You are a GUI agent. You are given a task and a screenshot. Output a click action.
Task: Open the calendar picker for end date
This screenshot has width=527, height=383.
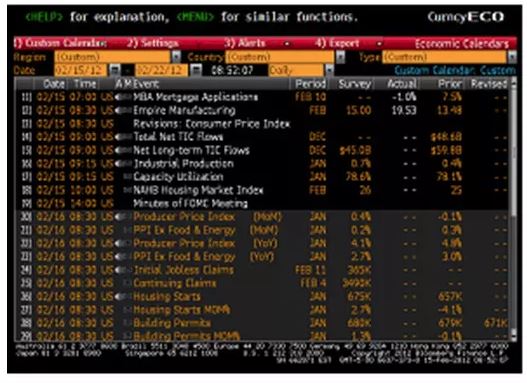(x=196, y=70)
